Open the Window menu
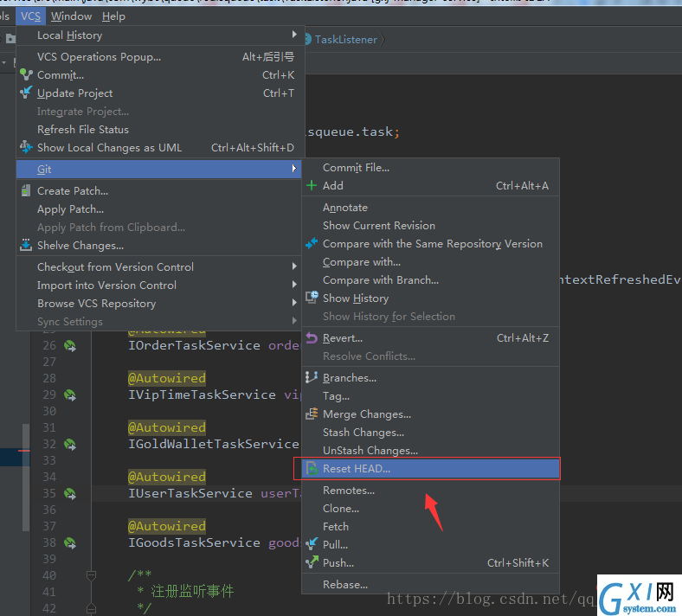682x616 pixels. [x=71, y=16]
